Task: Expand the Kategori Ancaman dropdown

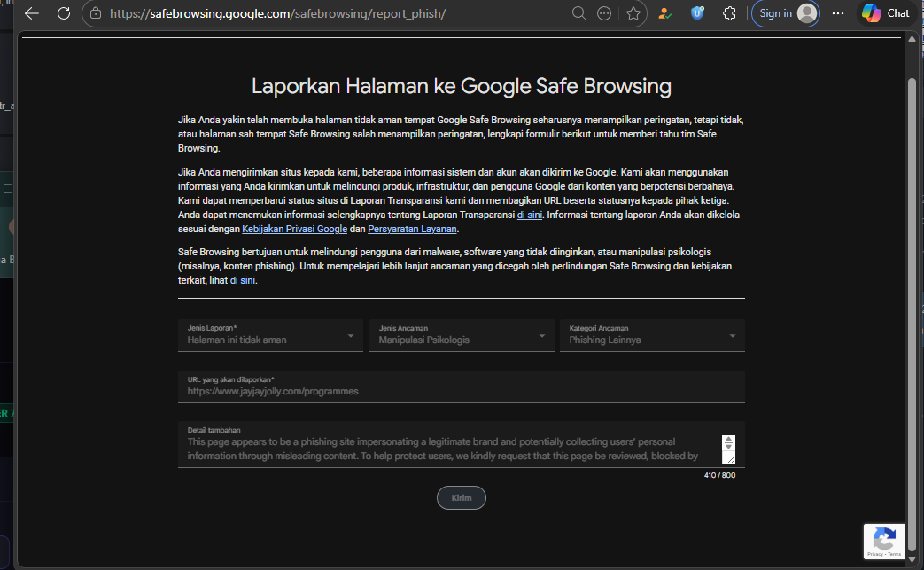Action: pyautogui.click(x=652, y=335)
